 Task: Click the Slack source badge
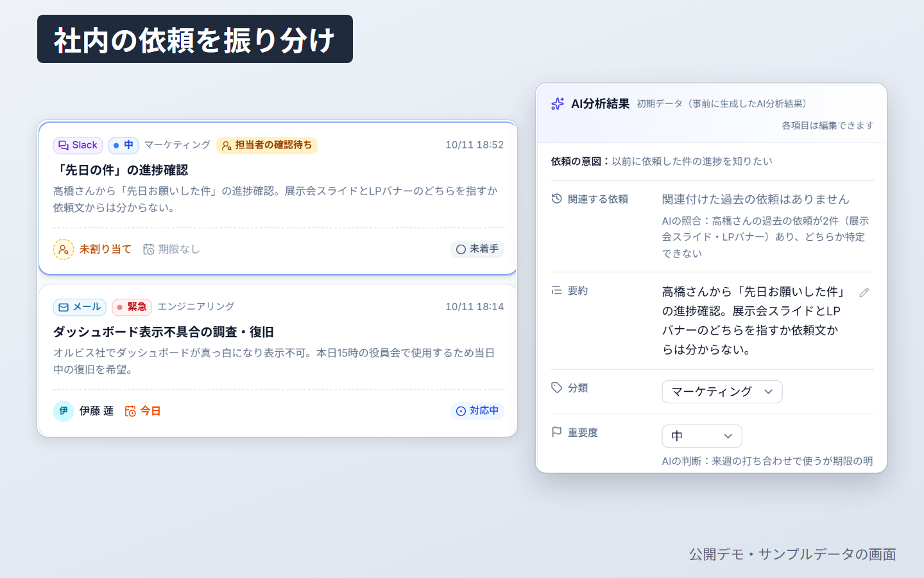pos(78,145)
